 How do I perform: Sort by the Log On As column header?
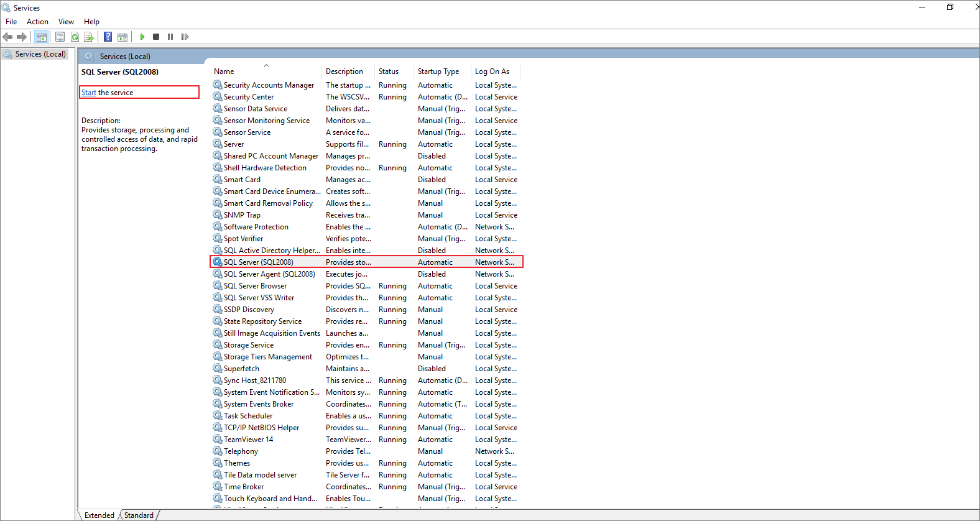click(496, 71)
